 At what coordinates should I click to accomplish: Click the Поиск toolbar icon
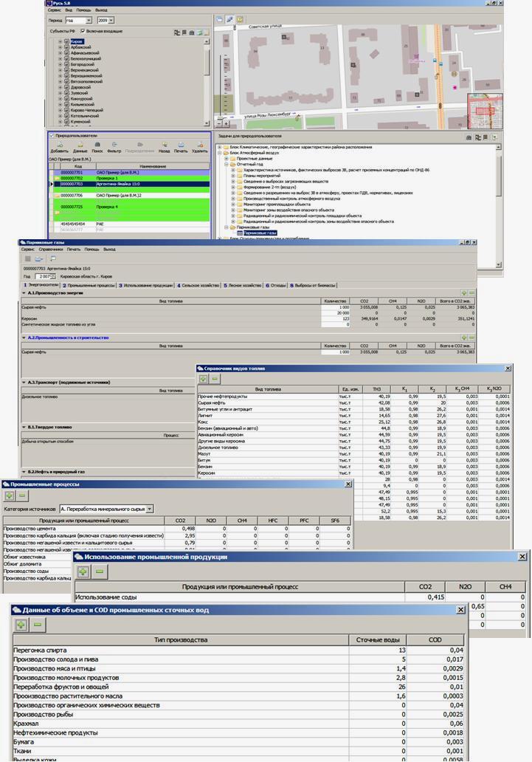coord(97,145)
